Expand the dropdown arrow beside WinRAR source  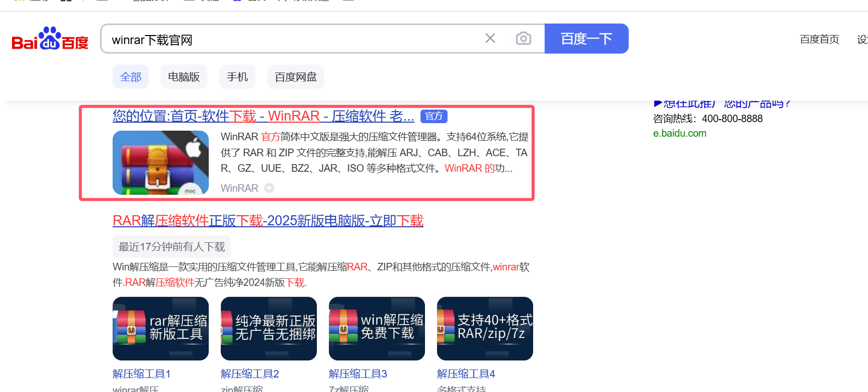tap(269, 188)
